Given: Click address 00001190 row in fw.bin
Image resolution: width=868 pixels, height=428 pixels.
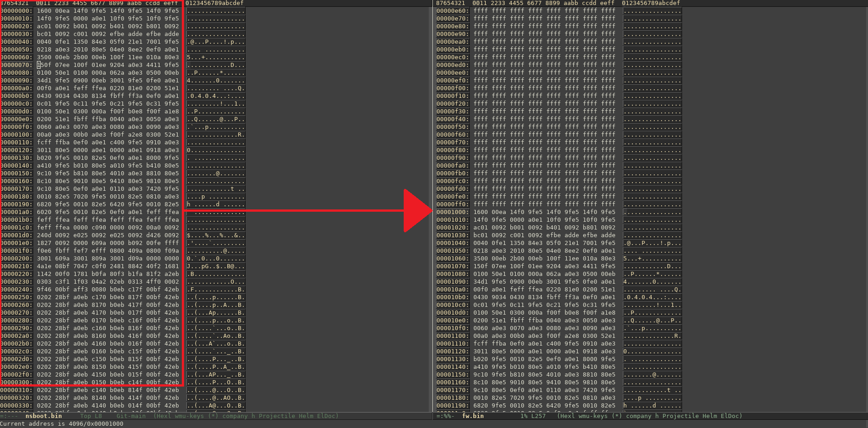Looking at the screenshot, I should click(x=559, y=405).
